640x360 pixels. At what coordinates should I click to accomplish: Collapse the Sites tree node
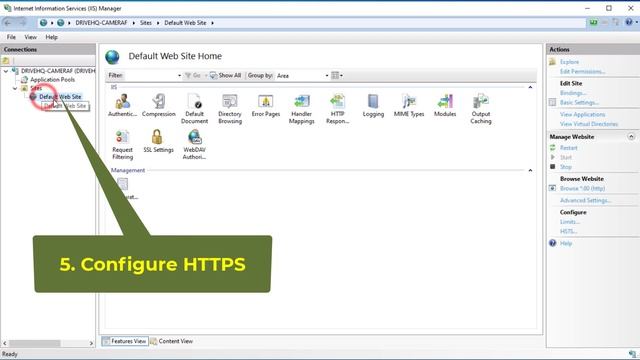[15, 88]
